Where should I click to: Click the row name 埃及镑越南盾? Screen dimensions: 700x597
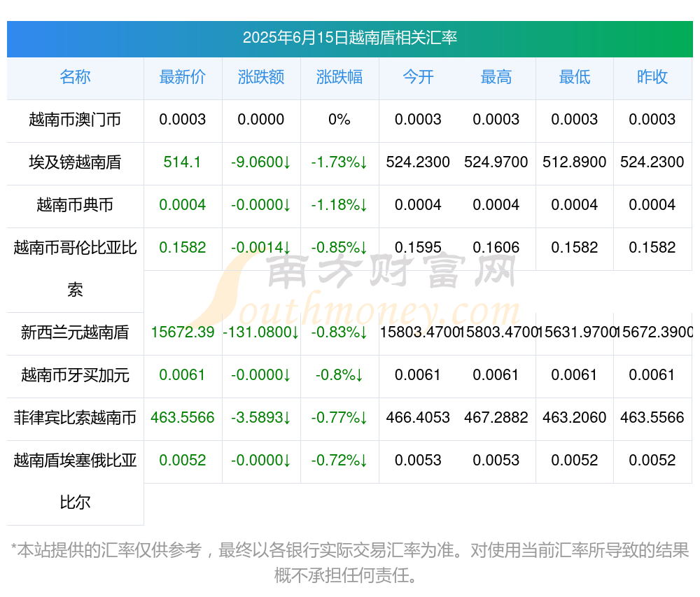coord(75,162)
